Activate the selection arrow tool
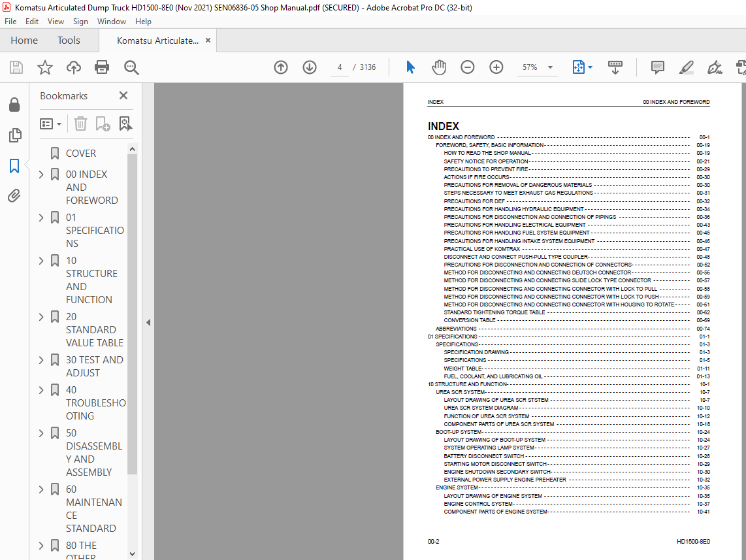Image resolution: width=746 pixels, height=560 pixels. coord(410,67)
